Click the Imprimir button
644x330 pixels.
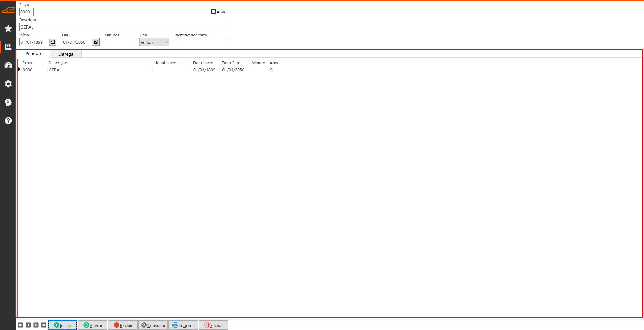click(x=183, y=325)
